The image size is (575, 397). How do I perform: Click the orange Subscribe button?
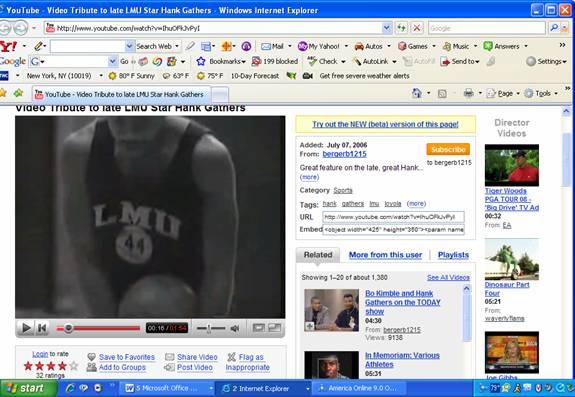pos(448,149)
